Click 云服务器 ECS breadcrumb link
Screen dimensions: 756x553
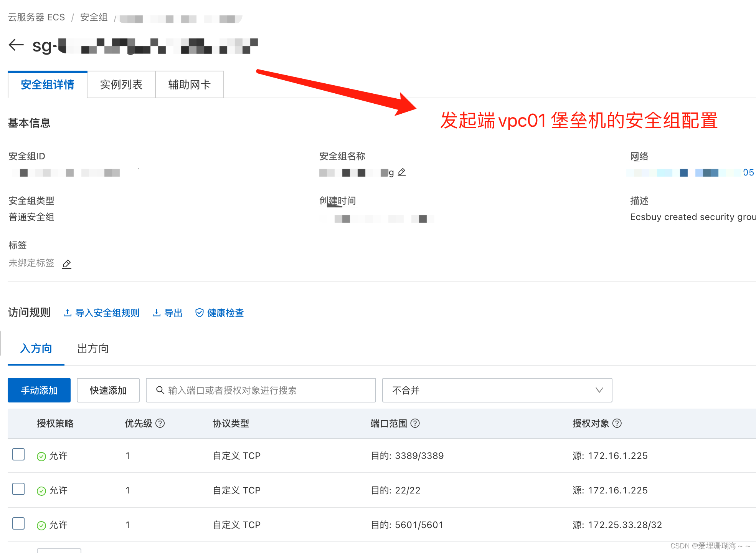[x=36, y=17]
